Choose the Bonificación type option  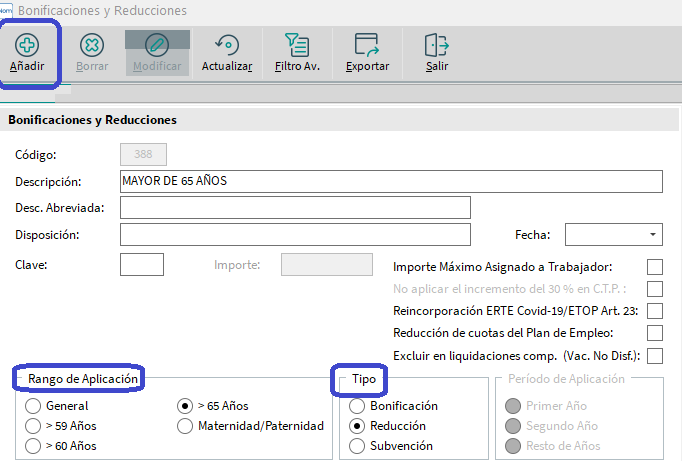357,406
